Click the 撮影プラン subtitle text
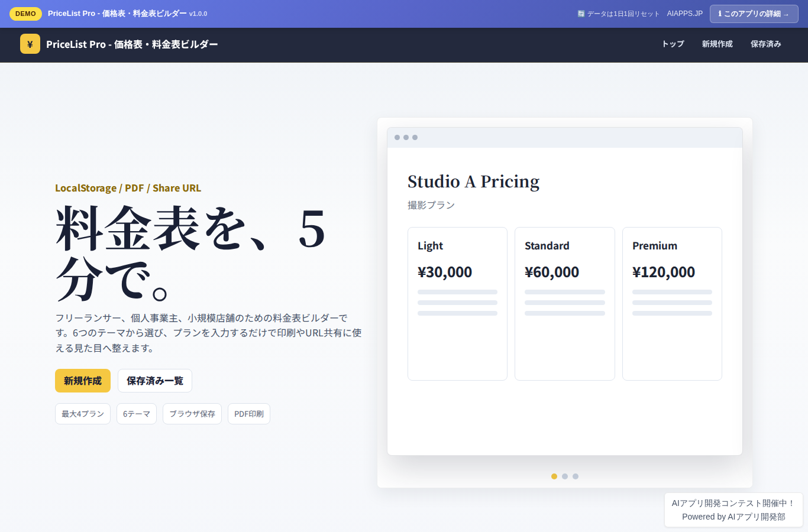808x532 pixels. coord(431,205)
